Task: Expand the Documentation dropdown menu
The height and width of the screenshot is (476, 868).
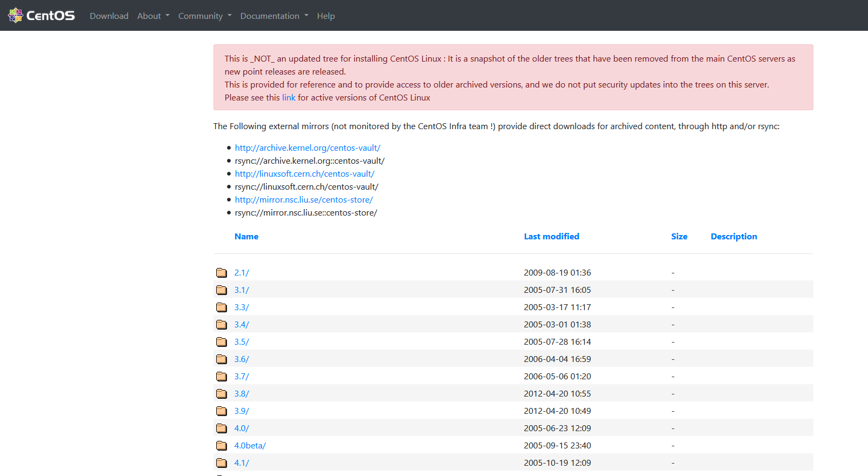Action: click(x=275, y=16)
